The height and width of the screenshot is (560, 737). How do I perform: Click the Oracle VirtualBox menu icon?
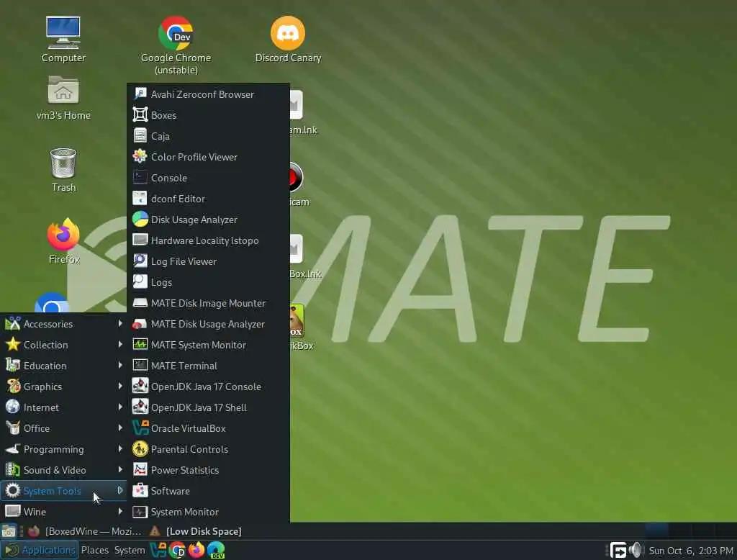[x=140, y=428]
